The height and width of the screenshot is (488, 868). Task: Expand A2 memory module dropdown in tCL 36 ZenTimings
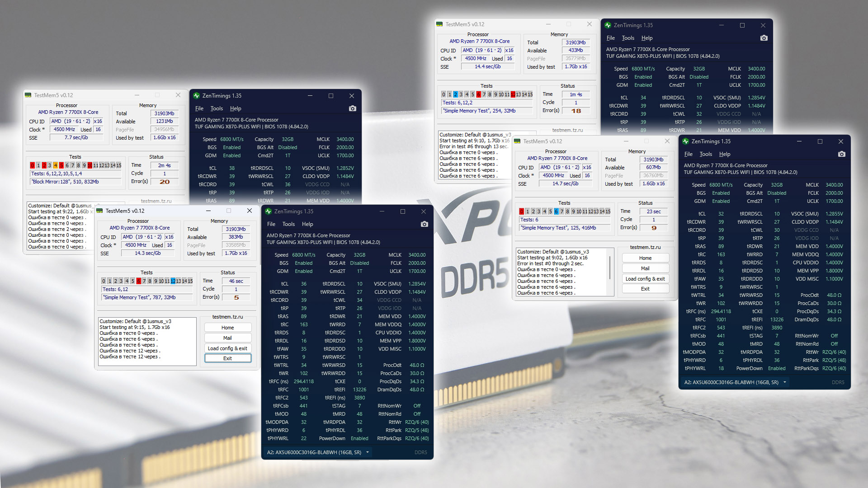368,452
